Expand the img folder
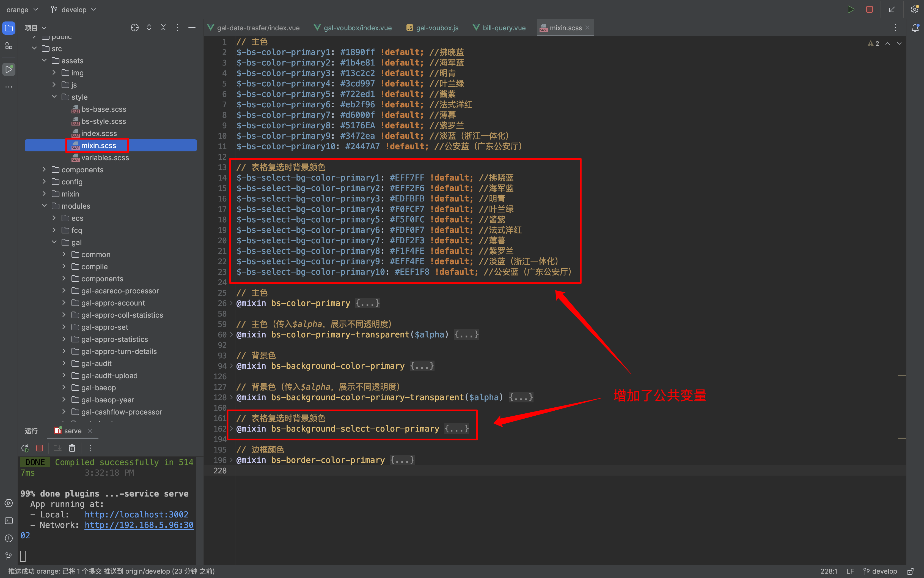Viewport: 924px width, 578px height. pos(54,73)
